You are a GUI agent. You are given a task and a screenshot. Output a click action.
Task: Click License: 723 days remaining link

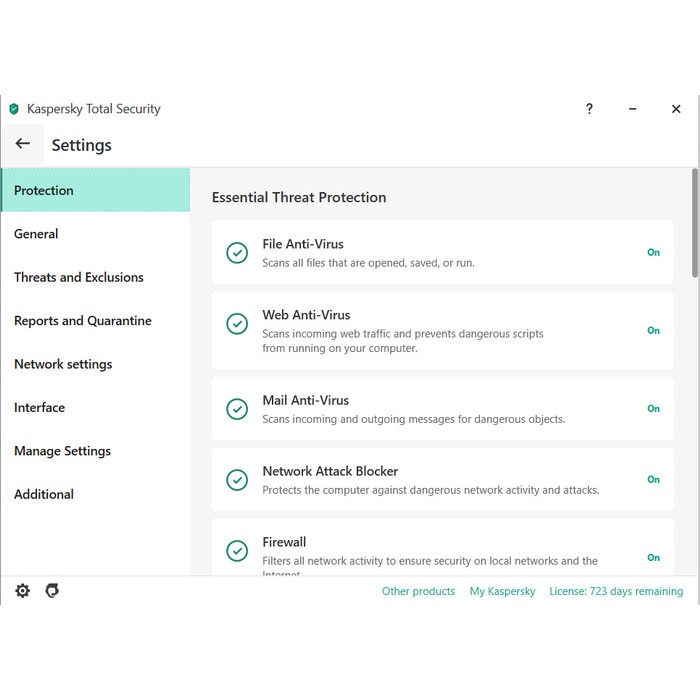(x=616, y=591)
